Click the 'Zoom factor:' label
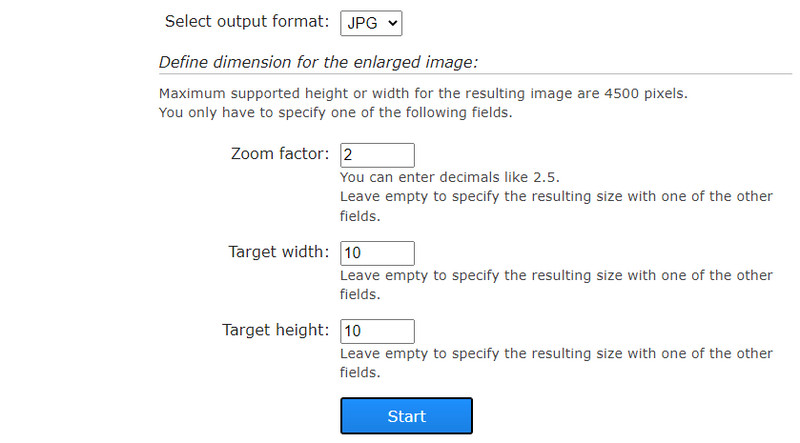 (279, 154)
